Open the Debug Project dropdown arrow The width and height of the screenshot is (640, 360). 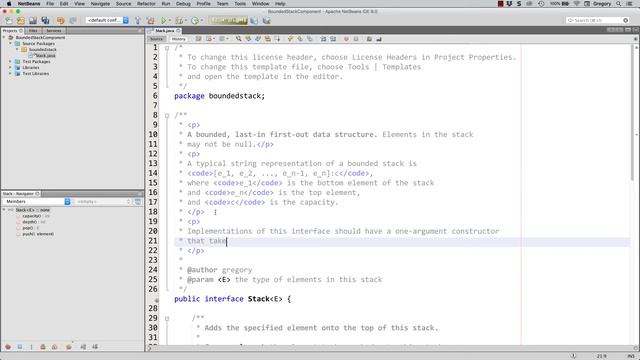pyautogui.click(x=185, y=20)
